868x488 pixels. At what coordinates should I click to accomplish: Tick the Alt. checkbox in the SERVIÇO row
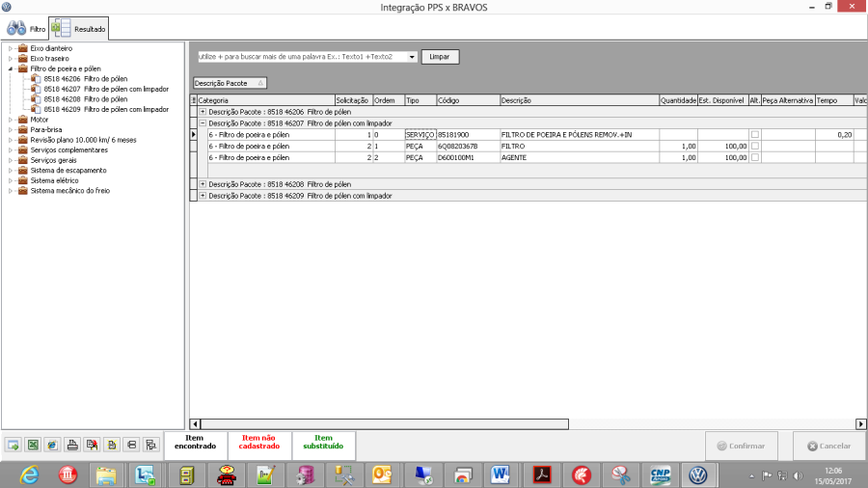click(754, 134)
